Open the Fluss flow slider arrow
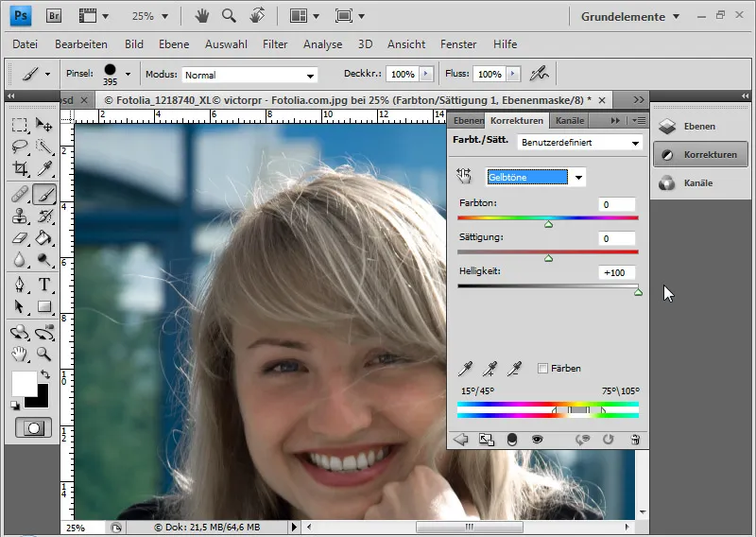 [513, 74]
